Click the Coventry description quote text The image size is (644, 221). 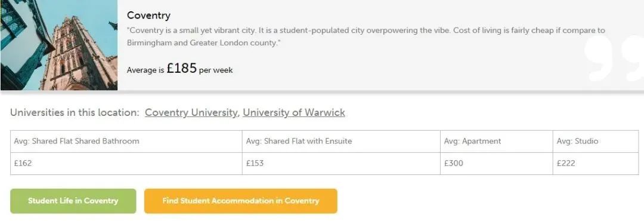[366, 36]
